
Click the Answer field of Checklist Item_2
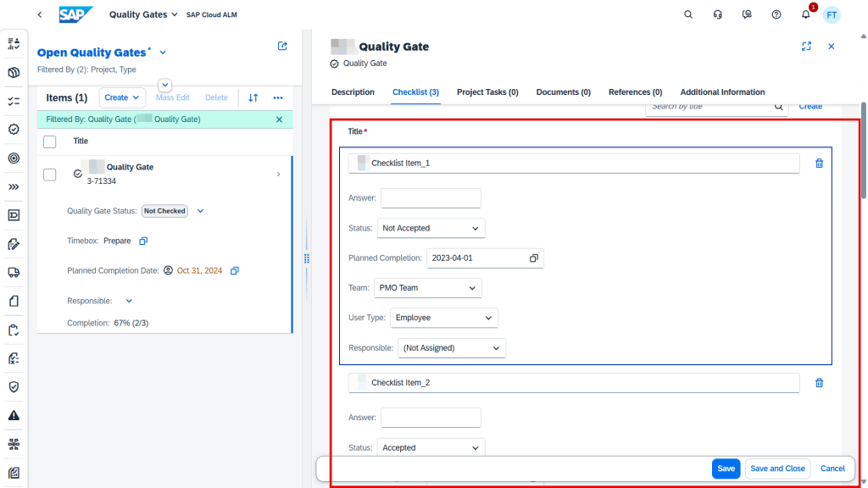point(431,418)
